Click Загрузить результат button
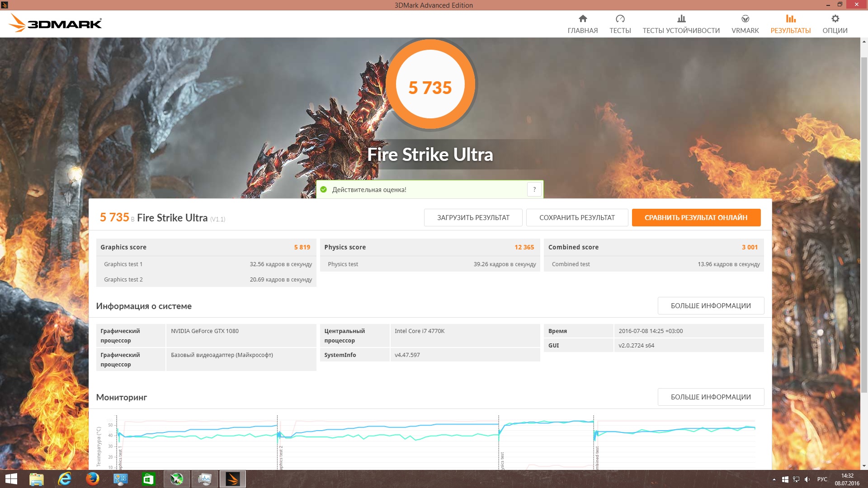Screen dimensions: 868x488 (x=473, y=217)
